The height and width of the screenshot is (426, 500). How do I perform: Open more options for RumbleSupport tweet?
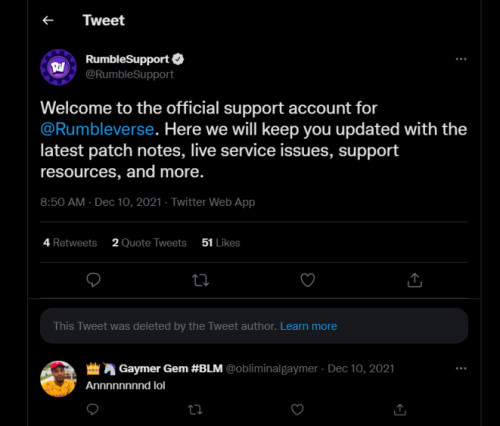[x=461, y=59]
